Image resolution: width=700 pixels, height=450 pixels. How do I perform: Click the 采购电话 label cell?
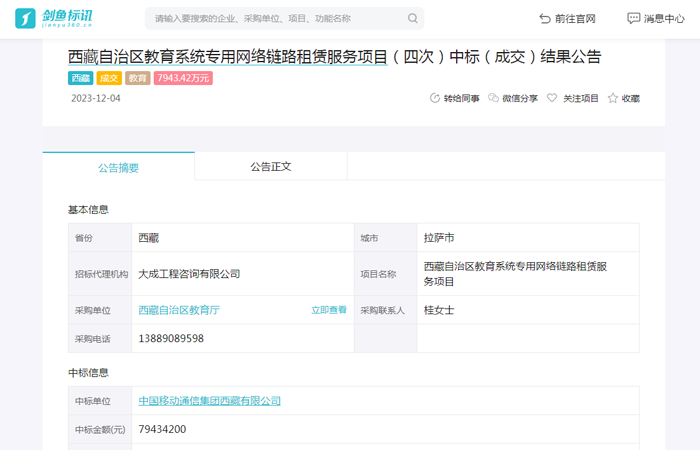[x=100, y=338]
